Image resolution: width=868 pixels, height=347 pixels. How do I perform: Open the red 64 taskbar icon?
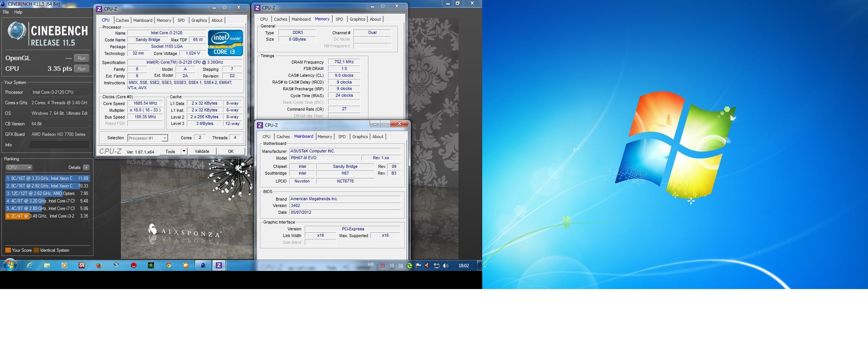tap(82, 265)
